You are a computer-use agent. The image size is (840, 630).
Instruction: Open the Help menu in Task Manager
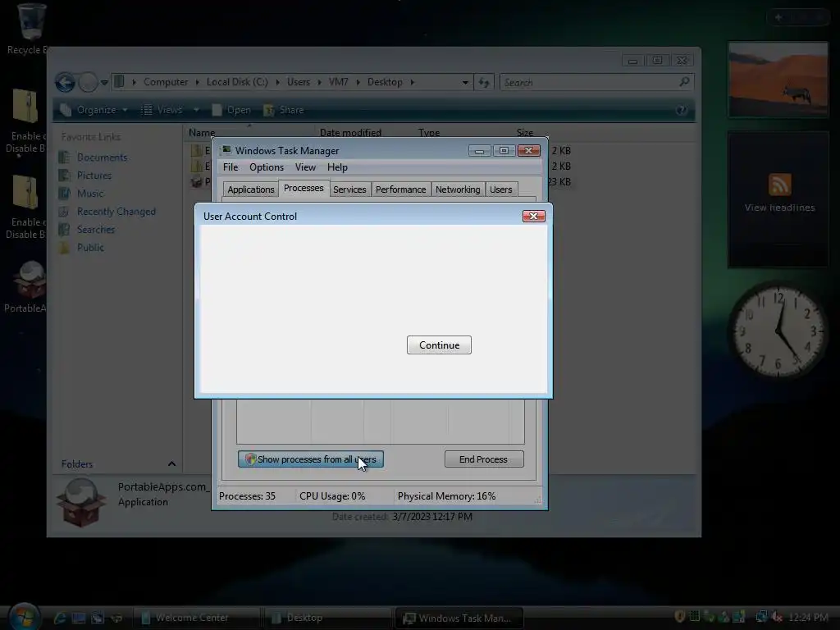point(337,167)
